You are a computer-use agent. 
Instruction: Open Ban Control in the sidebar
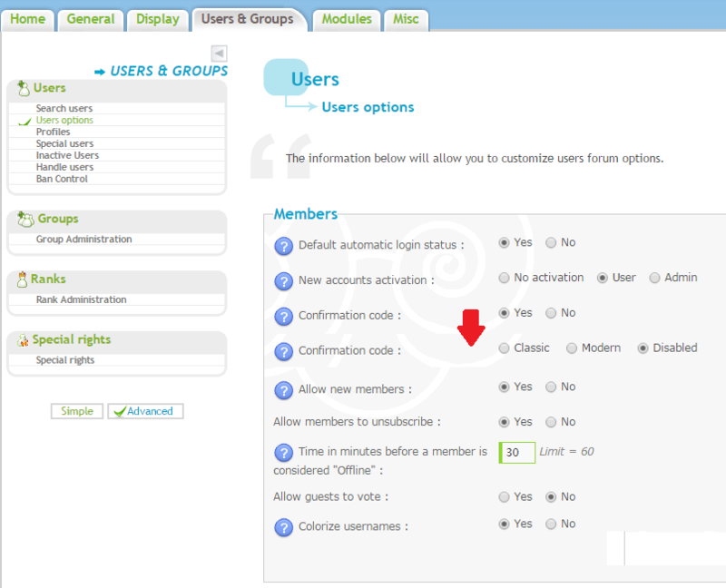click(62, 179)
